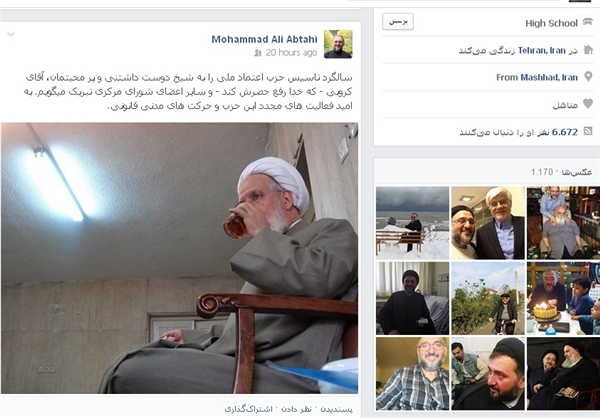Click the پسندیدن like link
The width and height of the screenshot is (600, 418).
coord(336,409)
